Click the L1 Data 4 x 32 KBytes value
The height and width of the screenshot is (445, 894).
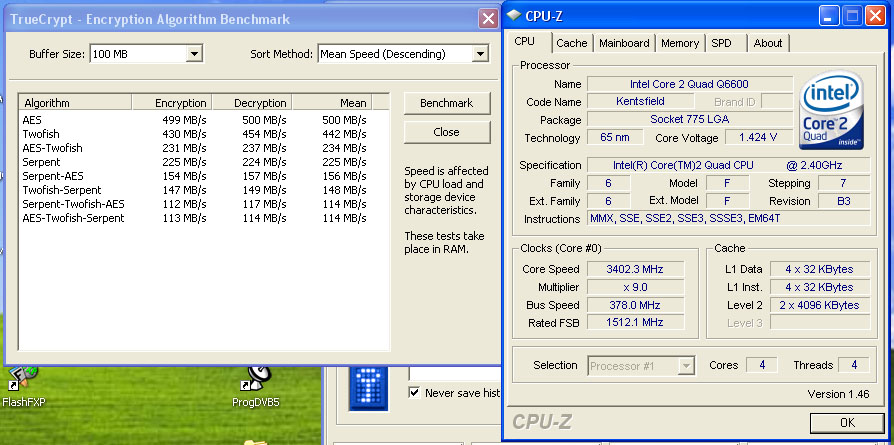point(819,269)
